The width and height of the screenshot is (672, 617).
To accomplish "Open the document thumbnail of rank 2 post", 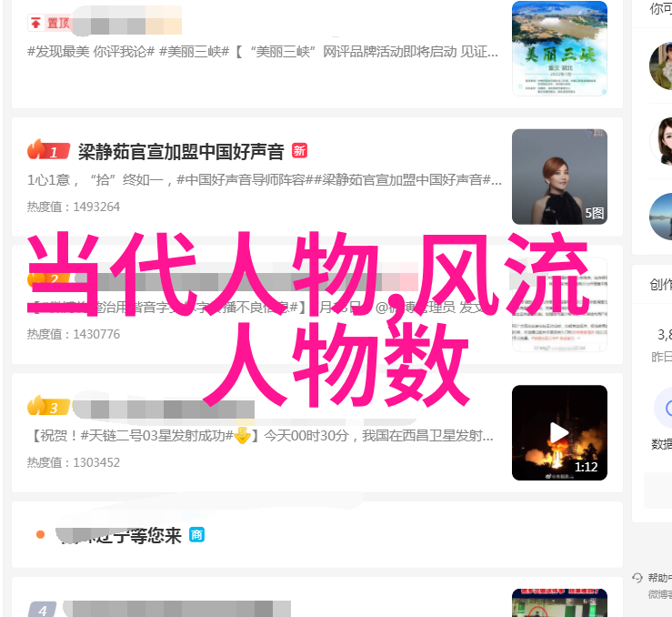I will click(559, 305).
